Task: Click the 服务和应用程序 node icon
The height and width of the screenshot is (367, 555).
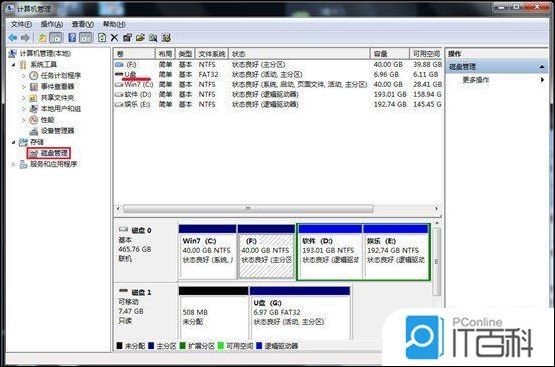Action: (x=23, y=164)
